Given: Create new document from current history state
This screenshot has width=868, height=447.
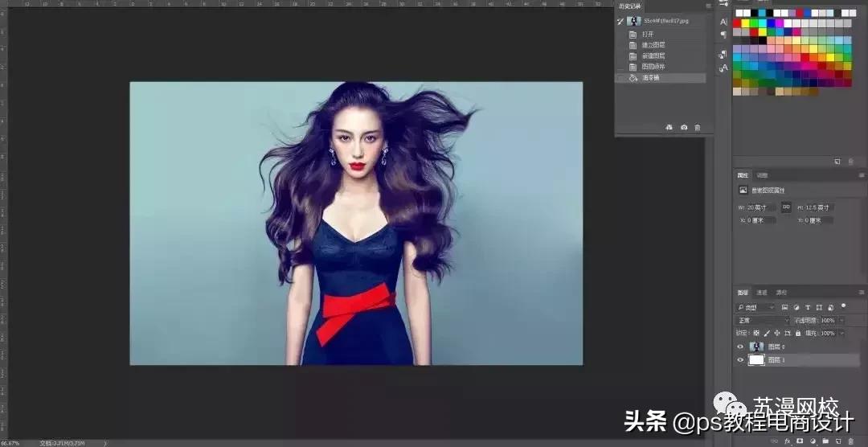Looking at the screenshot, I should [x=669, y=127].
